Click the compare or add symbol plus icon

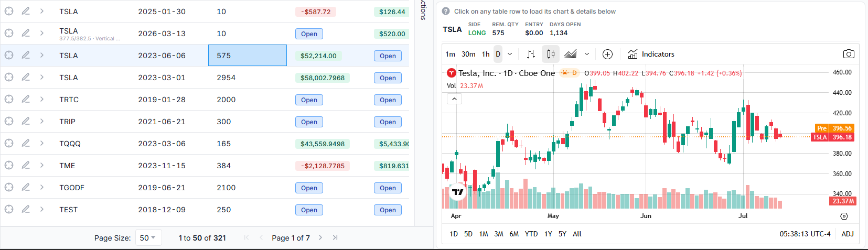click(607, 54)
